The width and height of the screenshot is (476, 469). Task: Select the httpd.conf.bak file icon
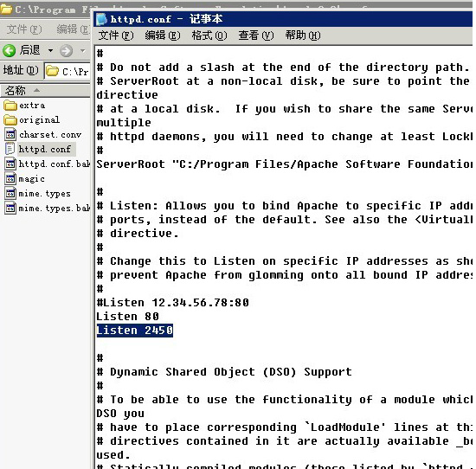(10, 164)
